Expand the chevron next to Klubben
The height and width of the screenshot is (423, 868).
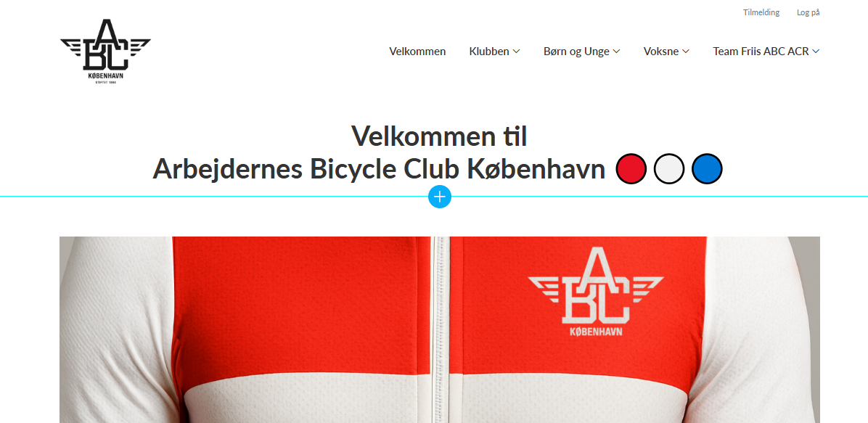coord(516,52)
